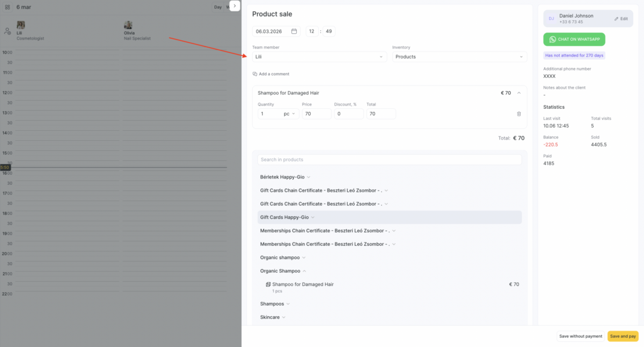Click Olivia's avatar photo in calendar
644x347 pixels.
click(x=128, y=25)
